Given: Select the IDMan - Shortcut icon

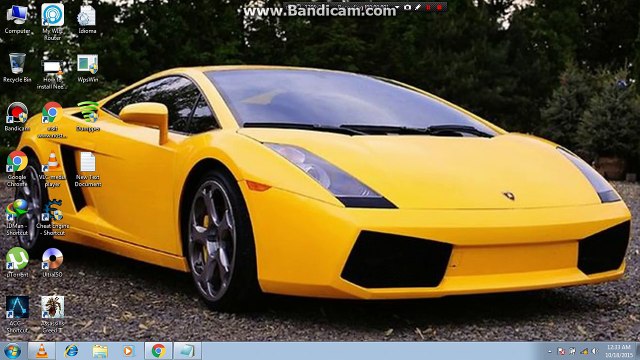Looking at the screenshot, I should (17, 218).
